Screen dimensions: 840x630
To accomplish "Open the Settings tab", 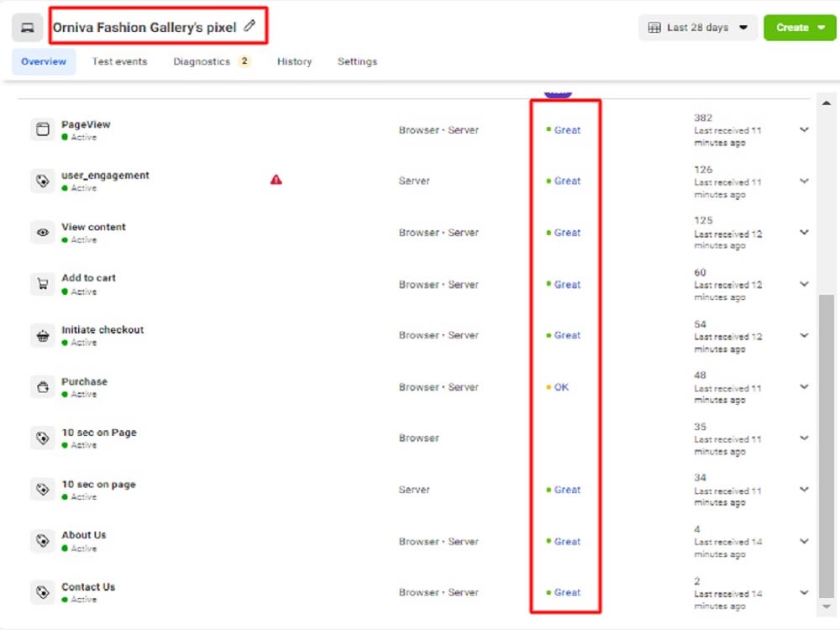I will (x=357, y=61).
